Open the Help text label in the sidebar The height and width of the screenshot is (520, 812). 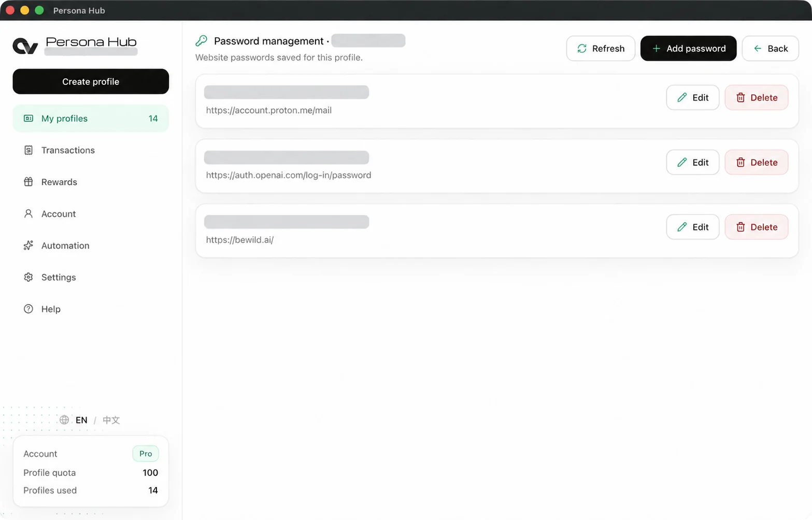click(x=51, y=309)
